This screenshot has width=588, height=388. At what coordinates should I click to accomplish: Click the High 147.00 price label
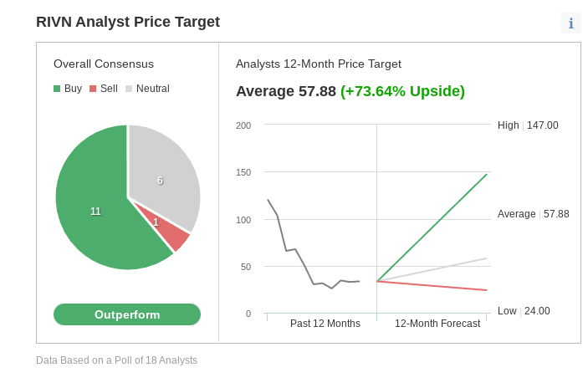(x=528, y=125)
